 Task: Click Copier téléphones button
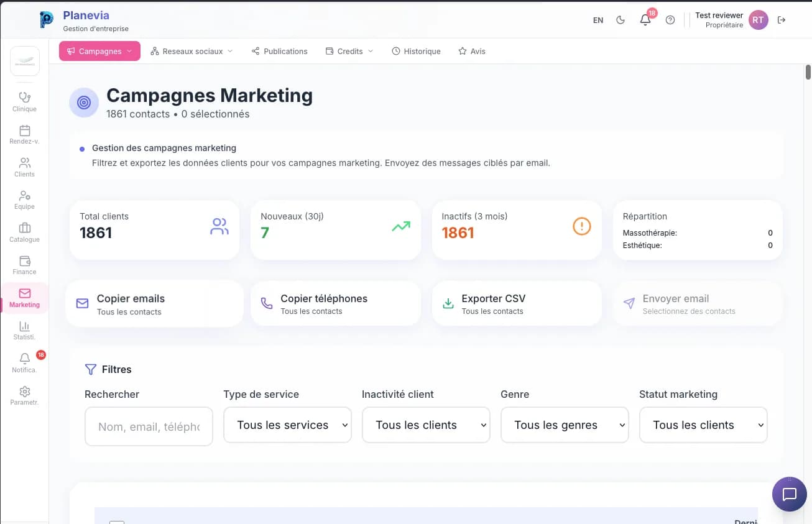click(x=336, y=303)
